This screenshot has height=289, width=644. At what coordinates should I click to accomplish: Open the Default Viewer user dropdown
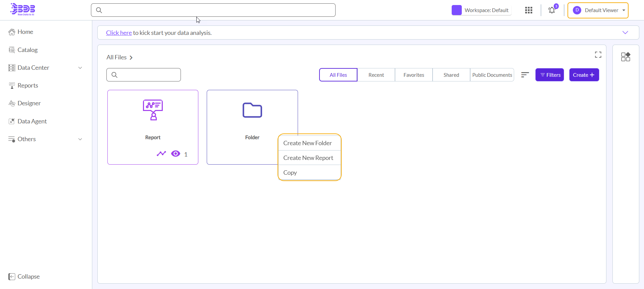pyautogui.click(x=598, y=10)
